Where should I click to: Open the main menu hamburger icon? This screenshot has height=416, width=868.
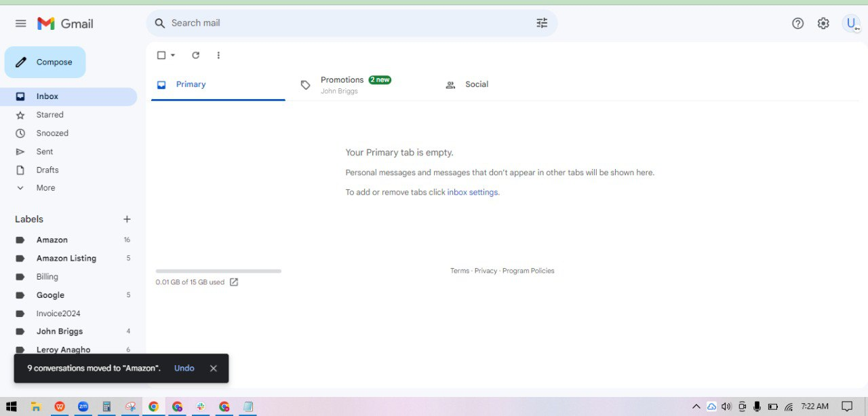point(21,23)
